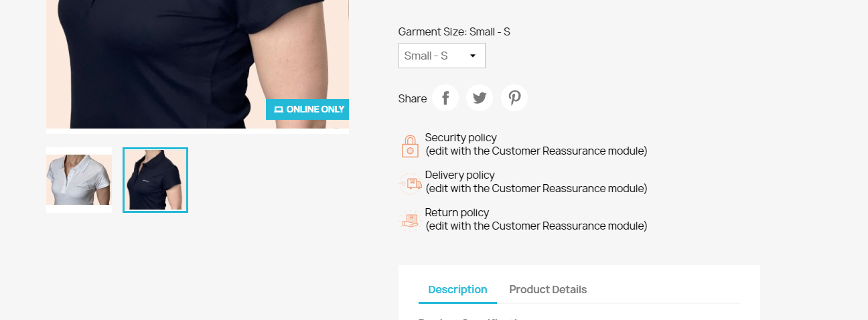This screenshot has width=868, height=320.
Task: Share product on Facebook
Action: (x=445, y=98)
